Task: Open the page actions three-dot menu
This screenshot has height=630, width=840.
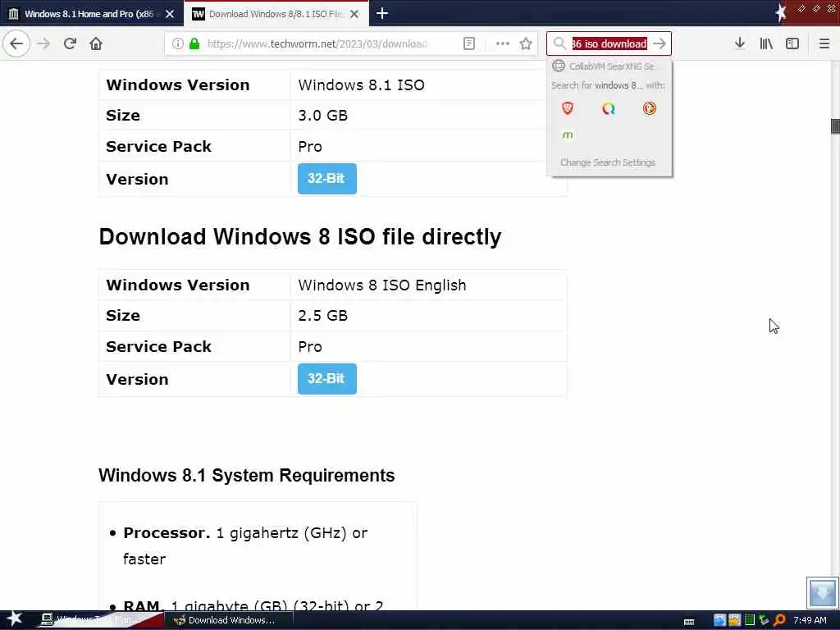Action: tap(502, 43)
